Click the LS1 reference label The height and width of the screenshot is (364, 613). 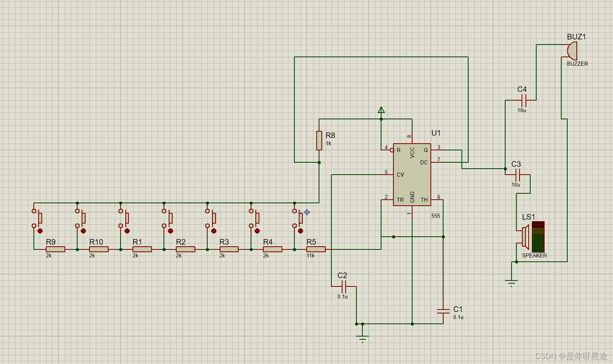pyautogui.click(x=528, y=217)
